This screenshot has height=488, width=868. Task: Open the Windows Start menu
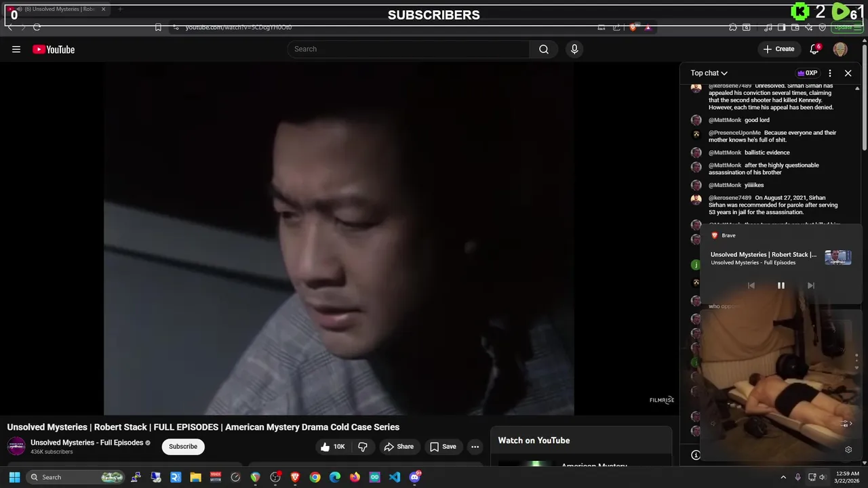click(x=14, y=477)
